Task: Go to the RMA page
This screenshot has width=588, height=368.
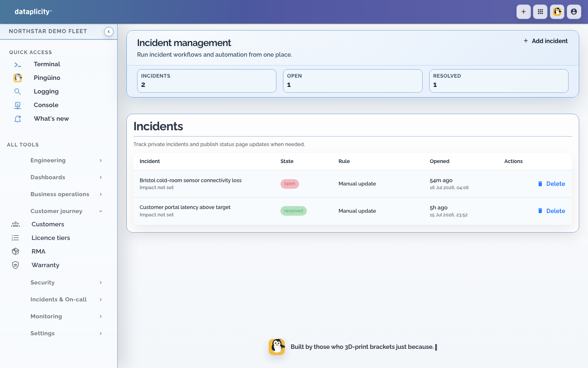Action: coord(39,251)
